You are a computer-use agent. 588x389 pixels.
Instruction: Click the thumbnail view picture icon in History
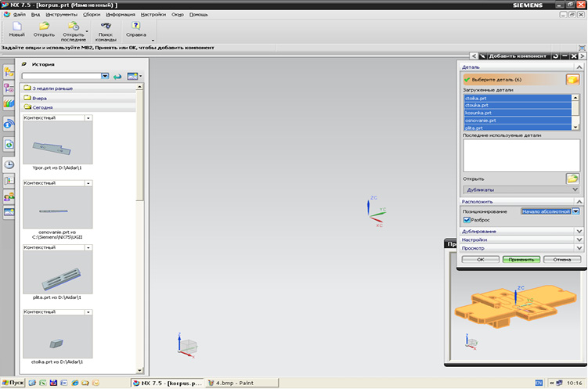coord(132,77)
